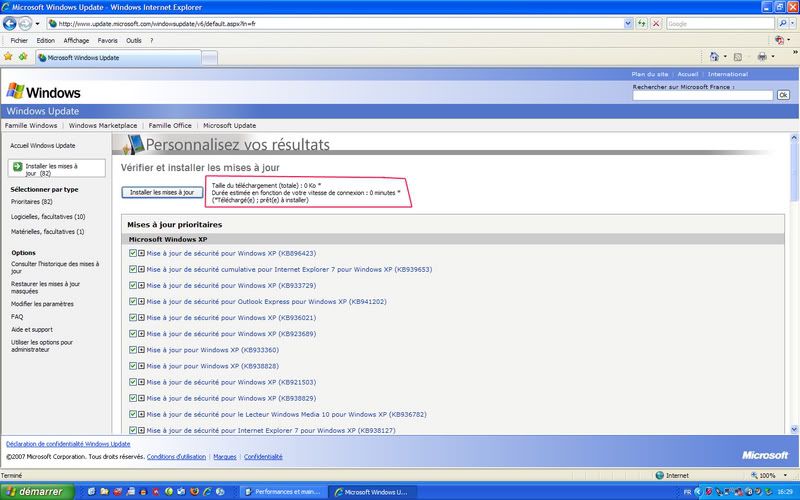This screenshot has height=500, width=800.
Task: Uncheck update KB938828
Action: click(133, 366)
